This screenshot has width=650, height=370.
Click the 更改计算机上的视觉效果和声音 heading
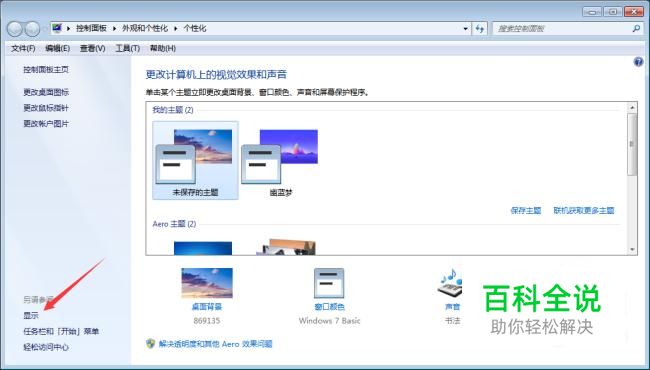(216, 75)
